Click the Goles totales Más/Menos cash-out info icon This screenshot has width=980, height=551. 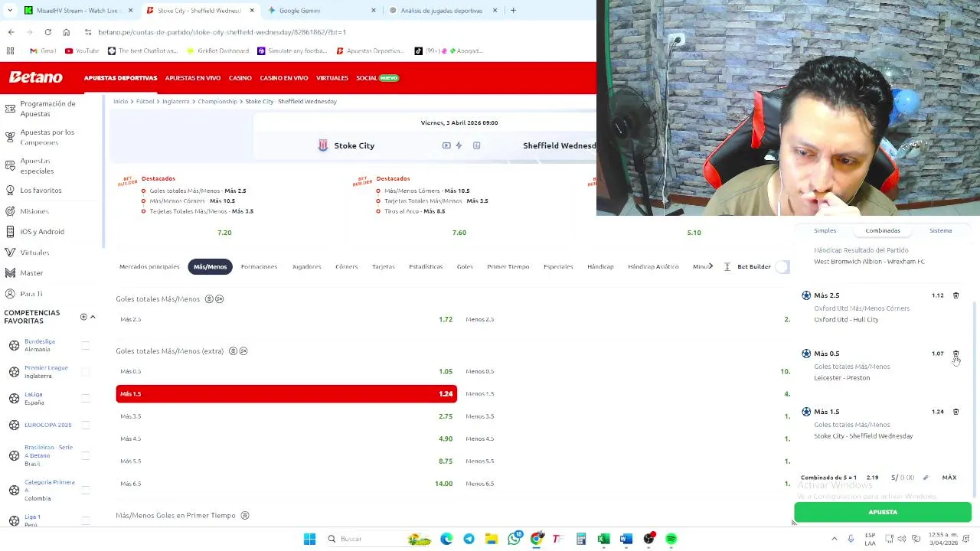click(219, 299)
